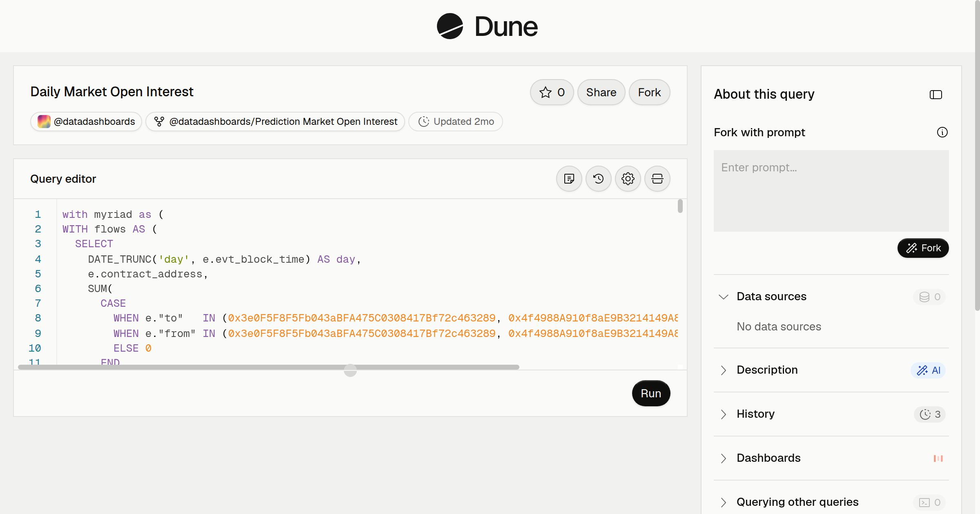
Task: Expand the Dashboards section
Action: tap(724, 458)
